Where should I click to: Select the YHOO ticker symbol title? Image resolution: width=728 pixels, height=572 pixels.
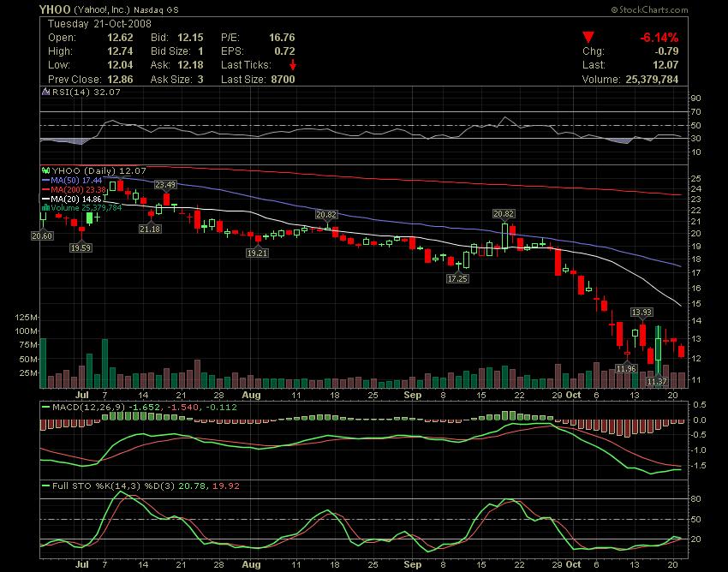55,9
